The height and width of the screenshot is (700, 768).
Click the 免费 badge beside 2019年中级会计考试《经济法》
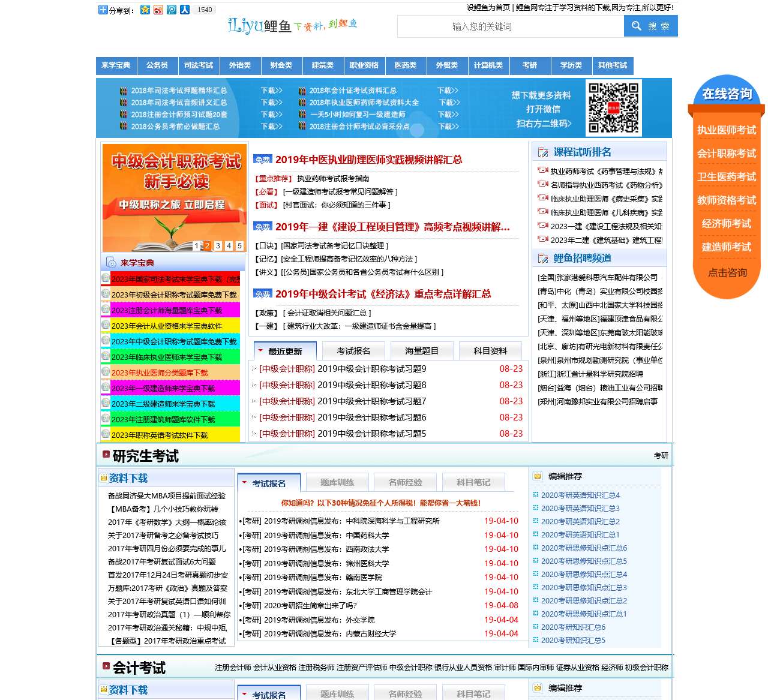[263, 294]
